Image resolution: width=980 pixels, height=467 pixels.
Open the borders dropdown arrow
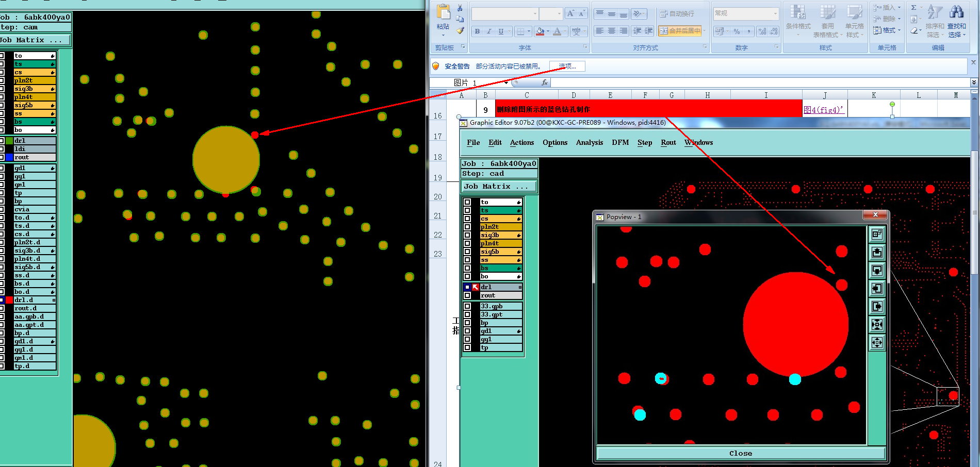pos(529,31)
